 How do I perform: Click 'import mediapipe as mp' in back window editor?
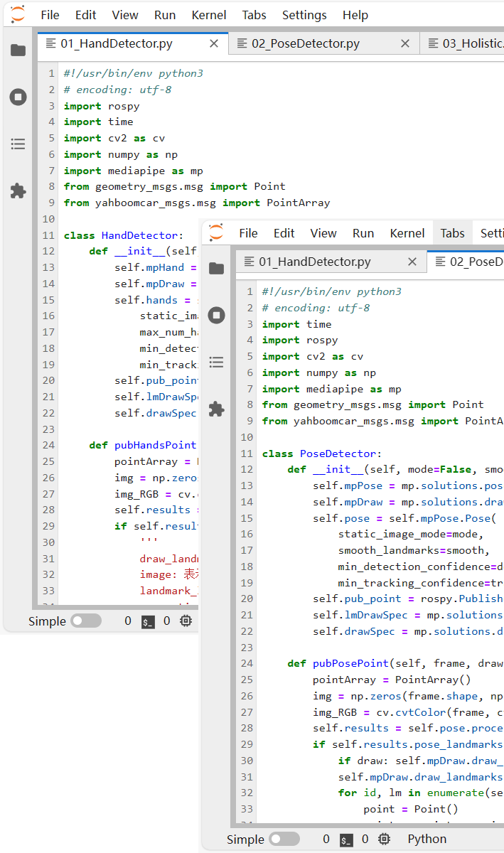point(133,171)
